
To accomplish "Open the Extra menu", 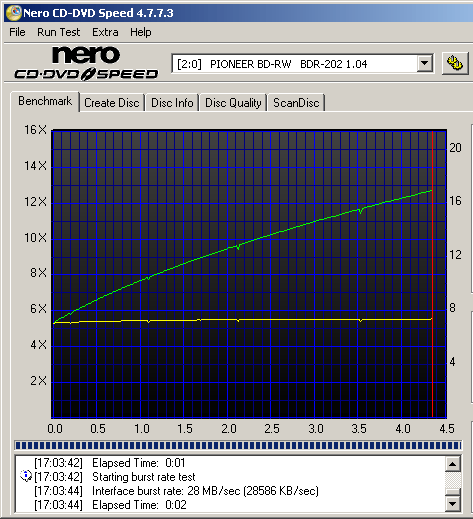I will (105, 32).
